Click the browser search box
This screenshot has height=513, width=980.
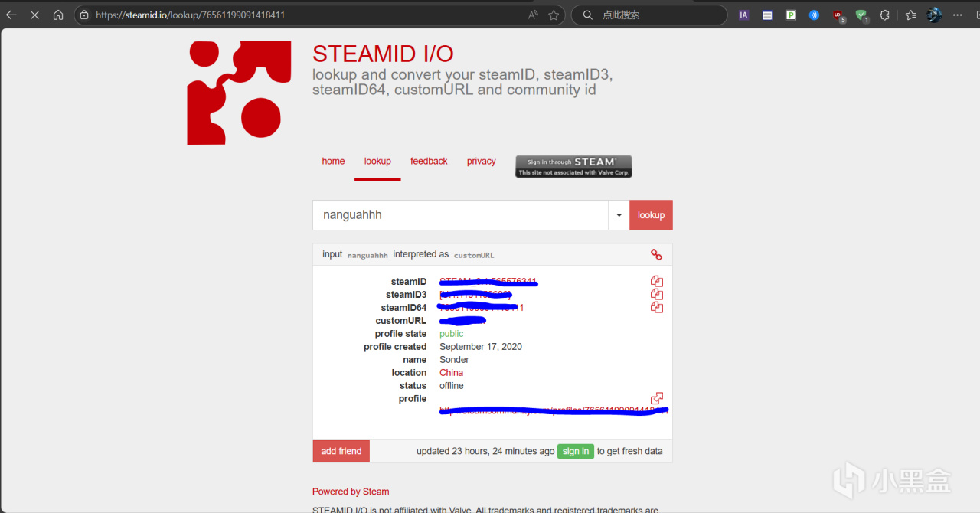tap(649, 15)
